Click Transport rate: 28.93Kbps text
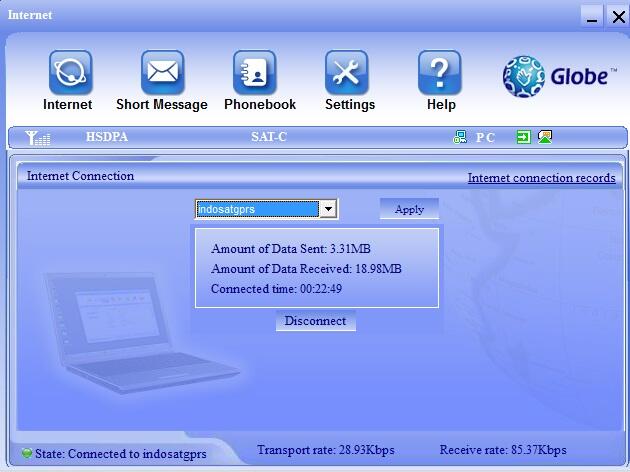The height and width of the screenshot is (472, 630). point(325,450)
